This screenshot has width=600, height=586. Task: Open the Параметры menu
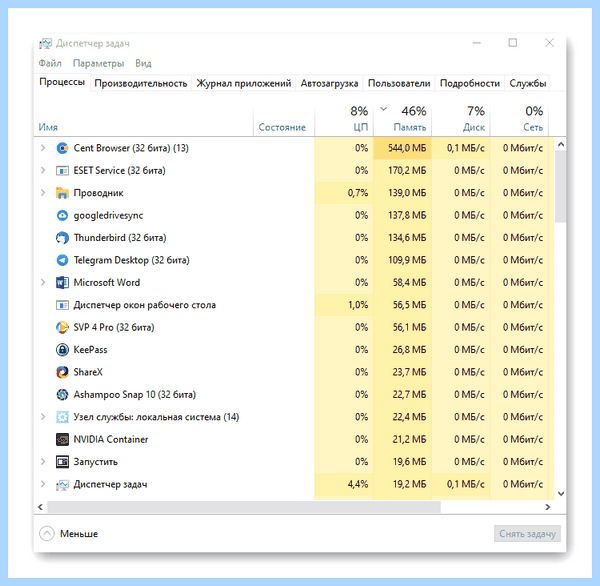[98, 63]
